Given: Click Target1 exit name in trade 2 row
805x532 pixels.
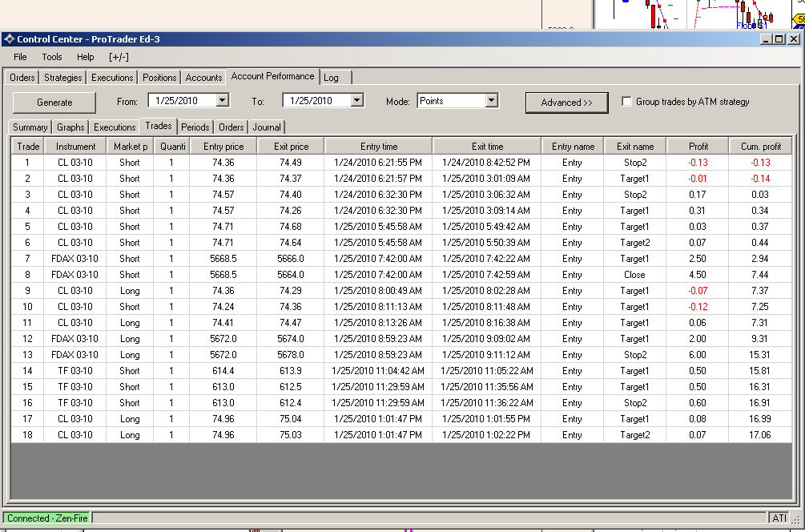Looking at the screenshot, I should pyautogui.click(x=634, y=178).
